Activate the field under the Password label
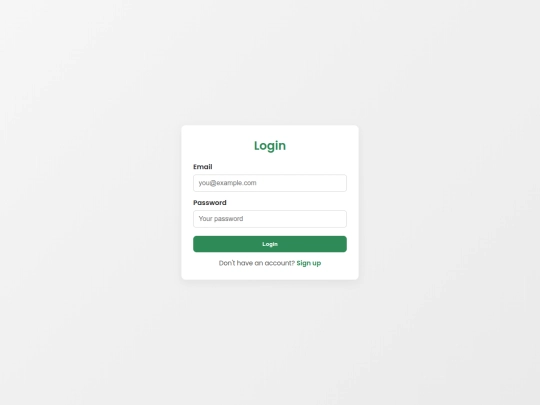Image resolution: width=540 pixels, height=405 pixels. click(270, 219)
